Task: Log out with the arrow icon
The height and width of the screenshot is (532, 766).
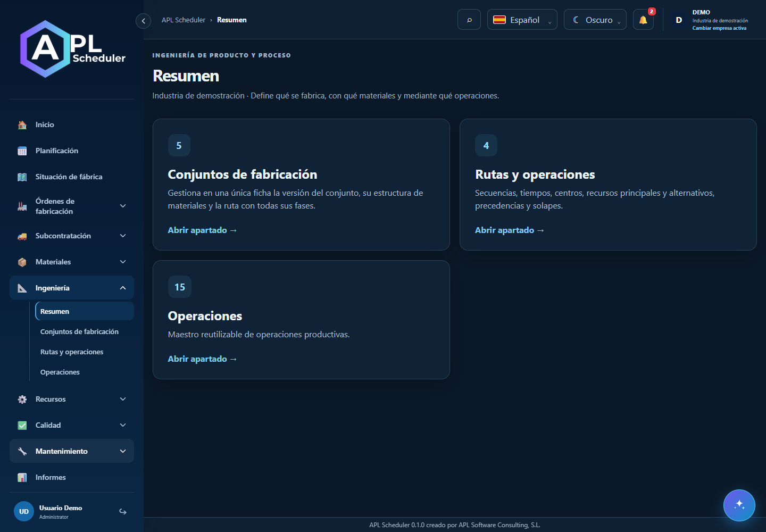Action: coord(123,512)
